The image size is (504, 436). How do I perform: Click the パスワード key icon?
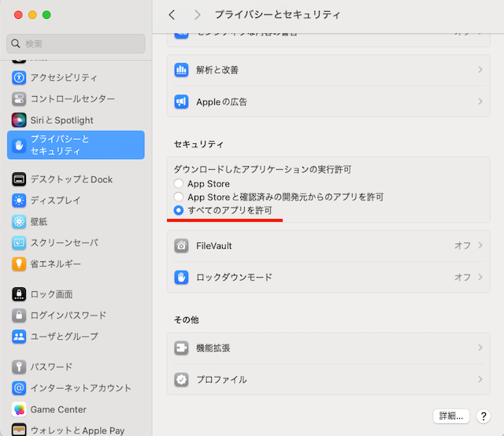(x=19, y=367)
